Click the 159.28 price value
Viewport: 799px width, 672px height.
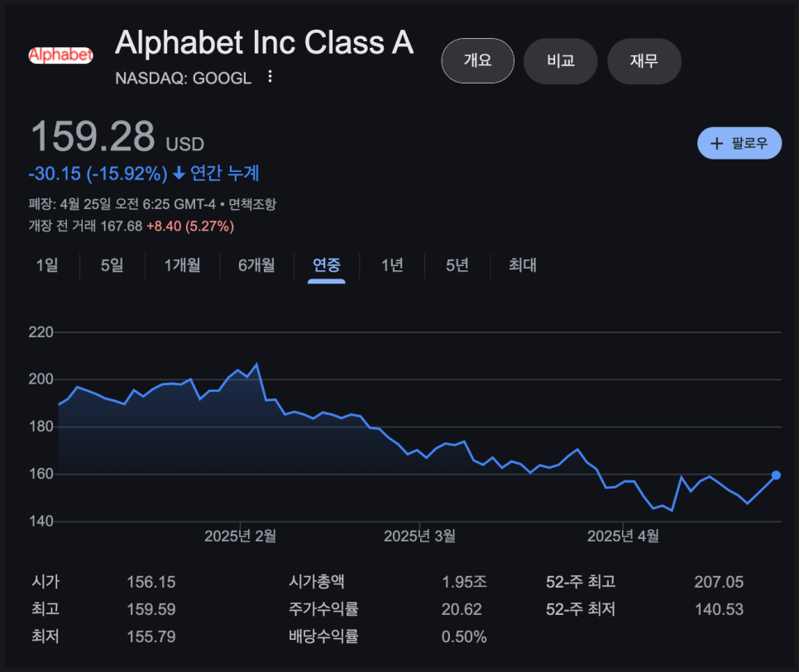pos(93,136)
